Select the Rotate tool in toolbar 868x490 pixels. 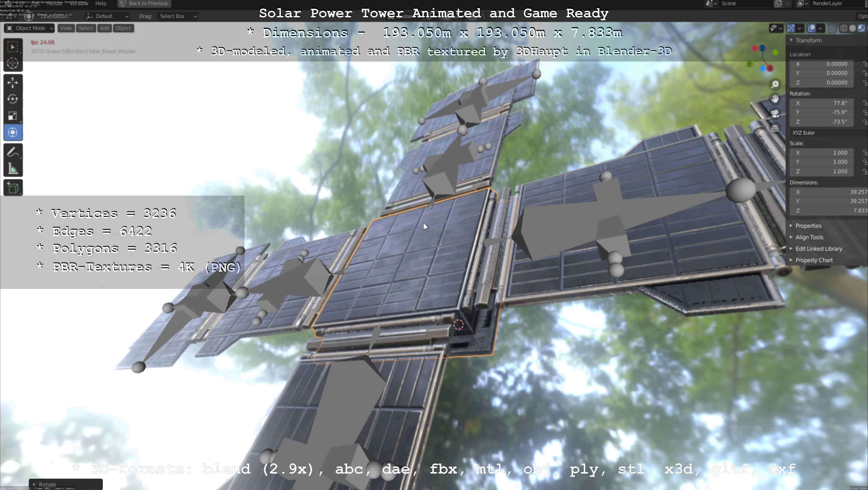[13, 99]
